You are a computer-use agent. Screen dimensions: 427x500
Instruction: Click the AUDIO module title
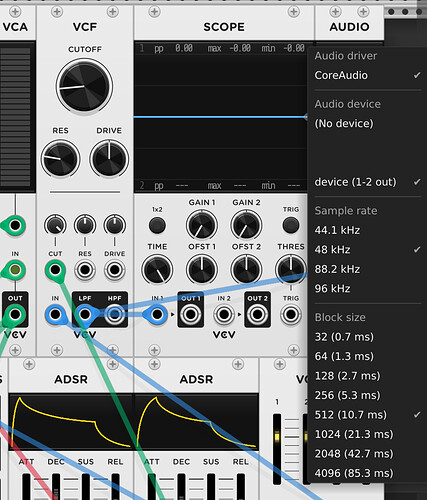(x=349, y=27)
